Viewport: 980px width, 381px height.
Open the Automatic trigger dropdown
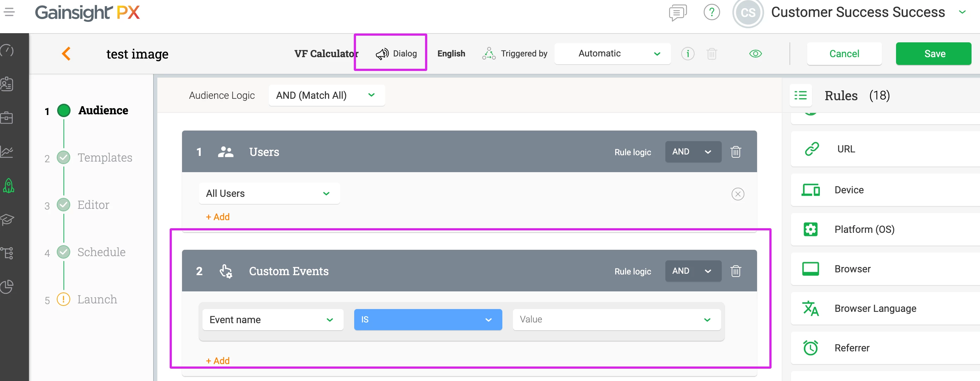point(612,54)
